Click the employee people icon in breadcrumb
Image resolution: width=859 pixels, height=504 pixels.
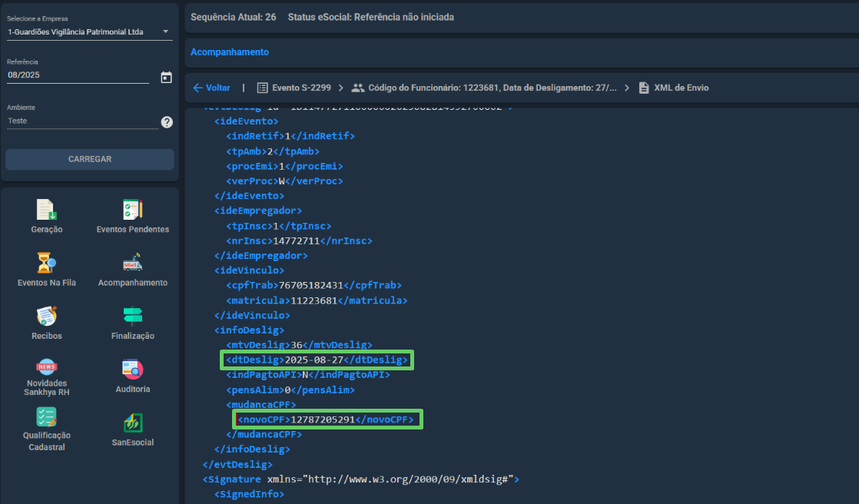coord(358,88)
